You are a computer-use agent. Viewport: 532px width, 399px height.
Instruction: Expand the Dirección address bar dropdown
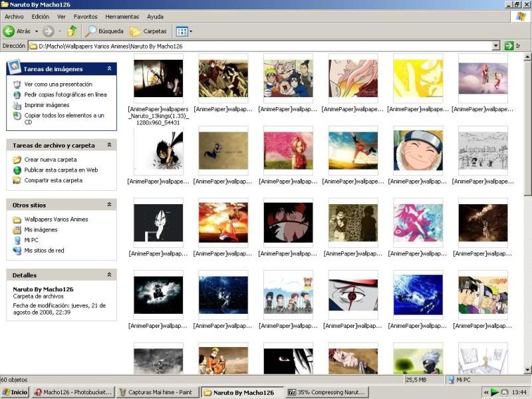click(496, 46)
